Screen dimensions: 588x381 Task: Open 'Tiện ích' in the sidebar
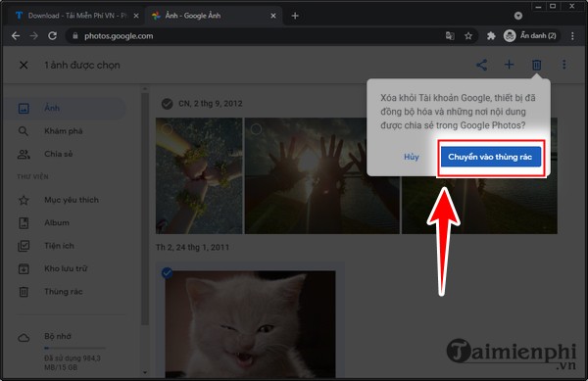tap(65, 246)
